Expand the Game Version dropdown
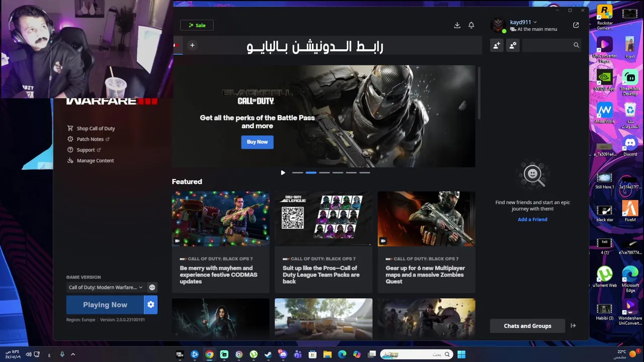This screenshot has height=362, width=644. pos(106,287)
